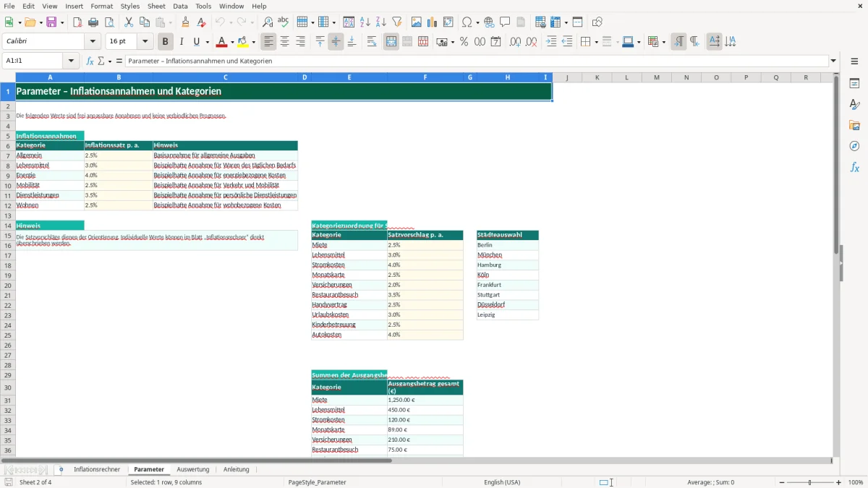The image size is (868, 488).
Task: Switch to Inflationsrechner sheet tab
Action: [97, 470]
